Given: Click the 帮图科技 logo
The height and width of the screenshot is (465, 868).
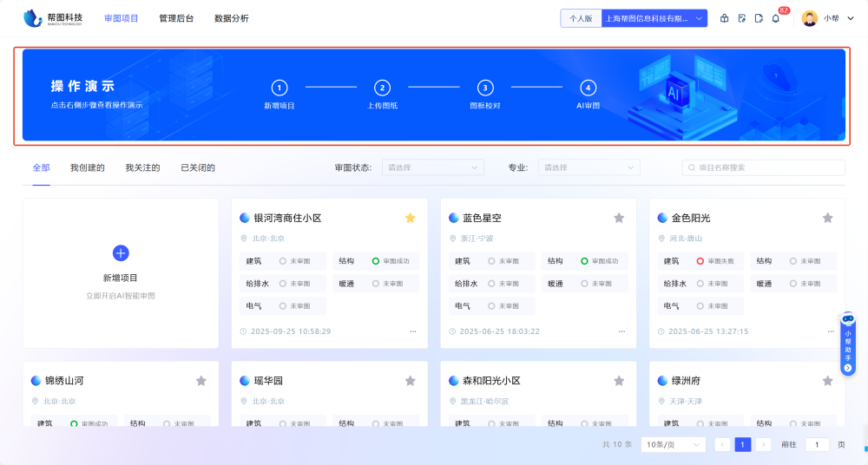Looking at the screenshot, I should pos(54,18).
